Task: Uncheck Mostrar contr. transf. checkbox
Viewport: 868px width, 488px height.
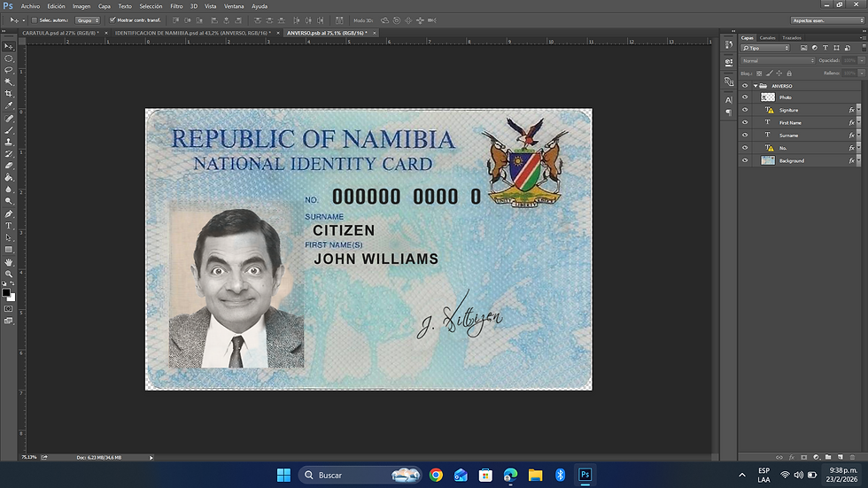Action: (x=112, y=20)
